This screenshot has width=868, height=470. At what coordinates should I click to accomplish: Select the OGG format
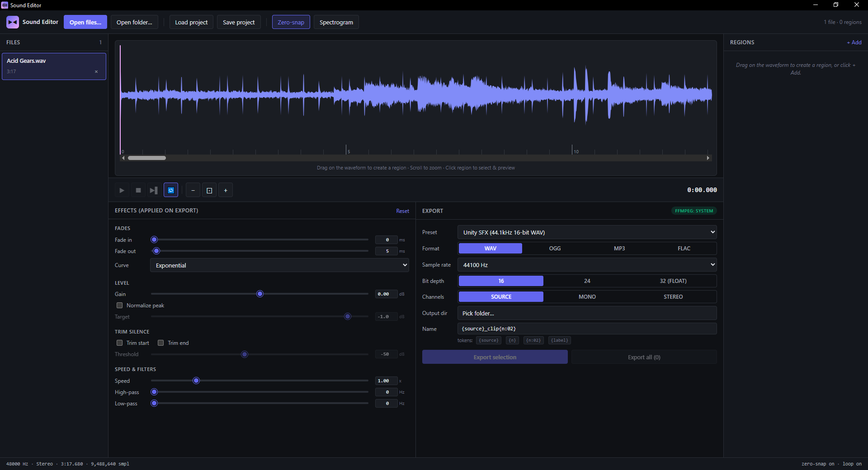tap(555, 249)
